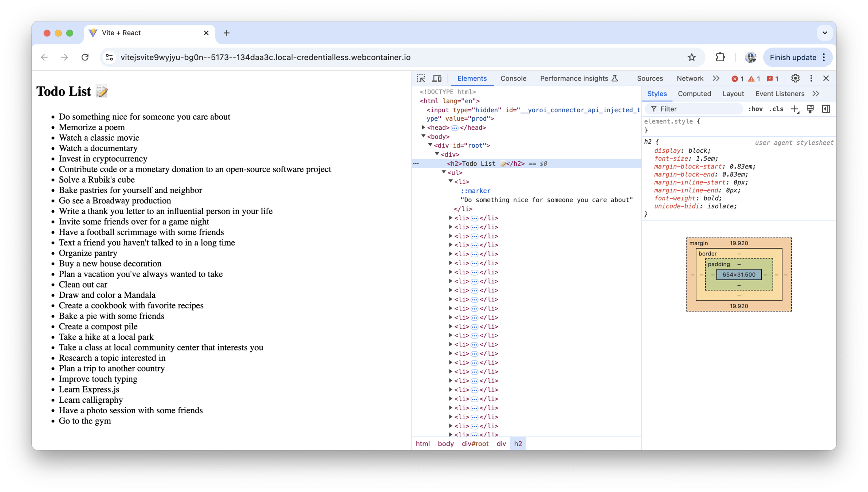This screenshot has width=868, height=492.
Task: Click the new style rule plus icon
Action: [794, 109]
